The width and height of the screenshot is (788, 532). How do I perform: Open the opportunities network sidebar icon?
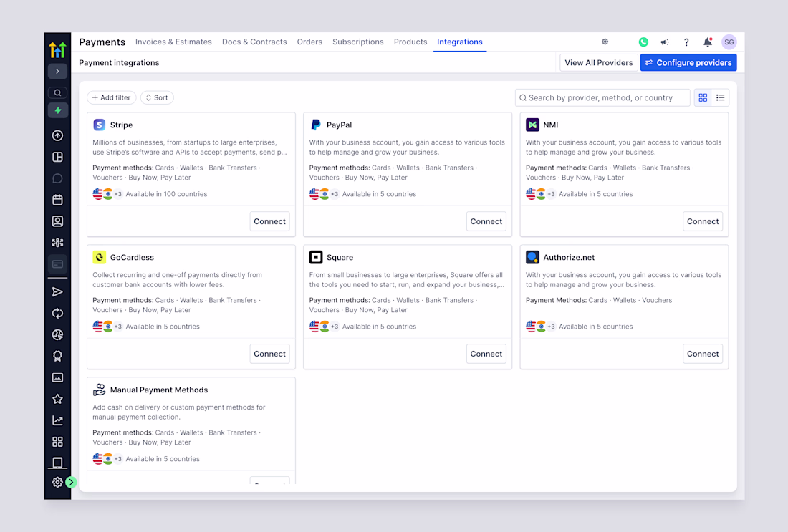[57, 243]
